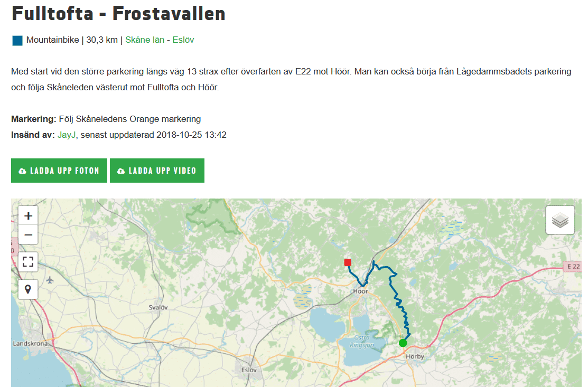
Task: Click Ladda upp foton button
Action: 59,171
